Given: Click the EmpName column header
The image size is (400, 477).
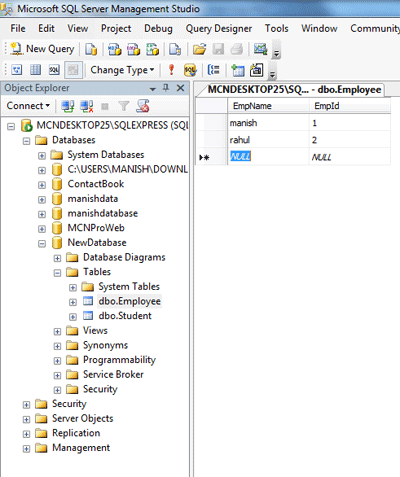Looking at the screenshot, I should [x=268, y=106].
